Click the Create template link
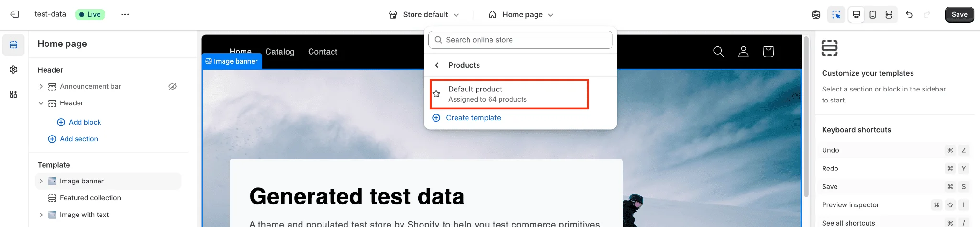The image size is (980, 227). pos(473,118)
